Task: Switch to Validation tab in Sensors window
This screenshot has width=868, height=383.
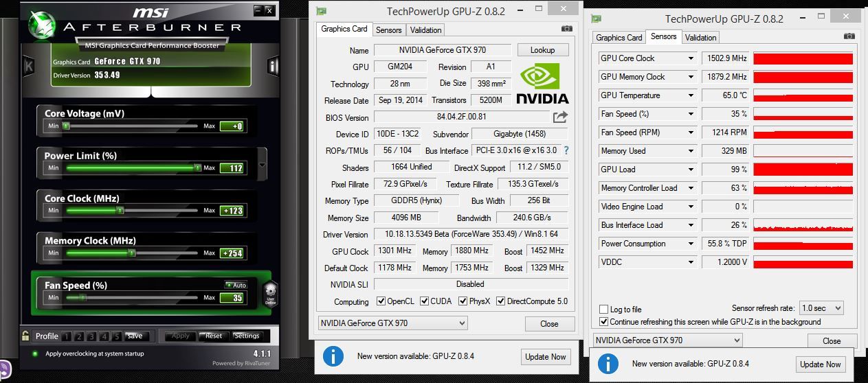Action: [700, 38]
